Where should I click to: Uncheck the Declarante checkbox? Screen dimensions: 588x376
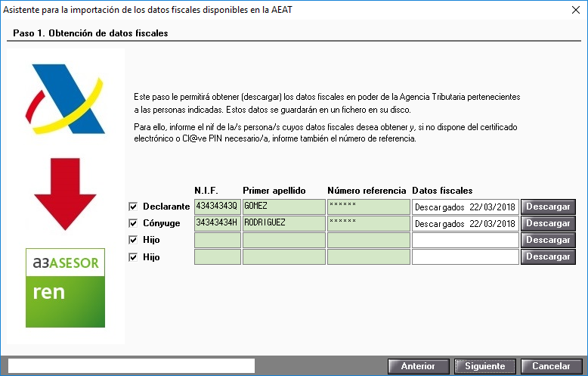coord(133,207)
